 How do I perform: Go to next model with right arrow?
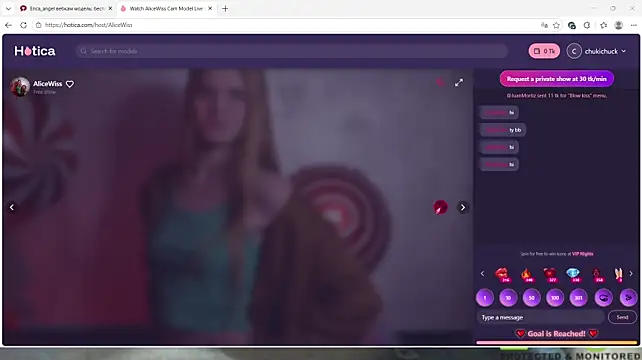463,207
